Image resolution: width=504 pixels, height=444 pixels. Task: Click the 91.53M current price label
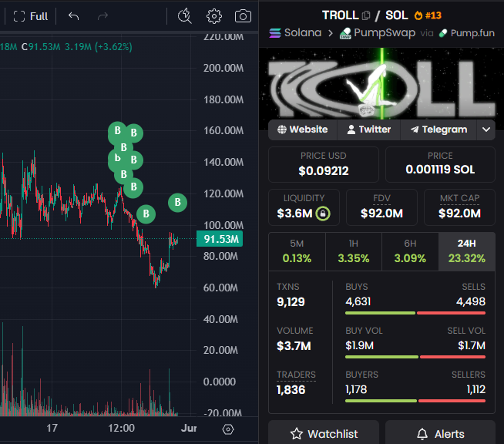(220, 239)
